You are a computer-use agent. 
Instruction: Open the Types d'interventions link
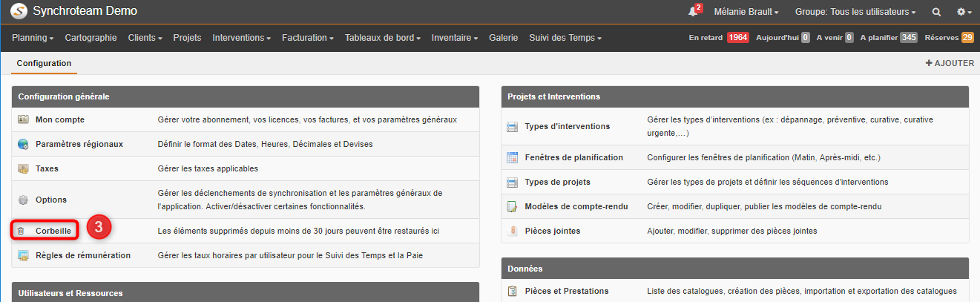point(568,127)
